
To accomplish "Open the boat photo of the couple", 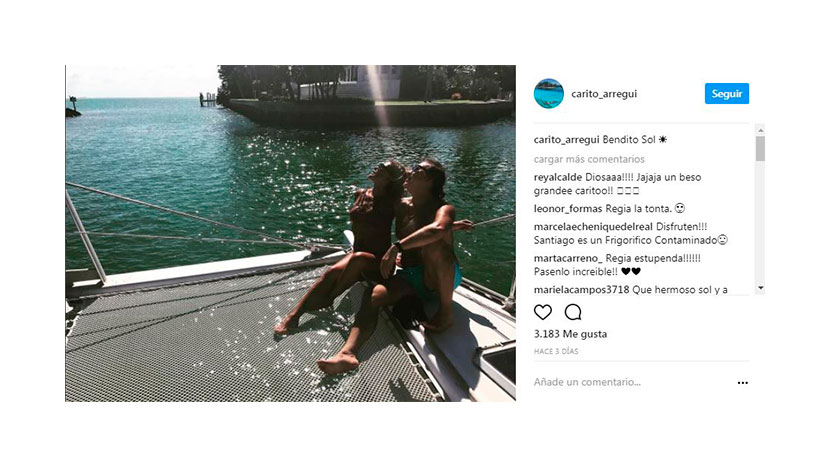I will [x=290, y=234].
